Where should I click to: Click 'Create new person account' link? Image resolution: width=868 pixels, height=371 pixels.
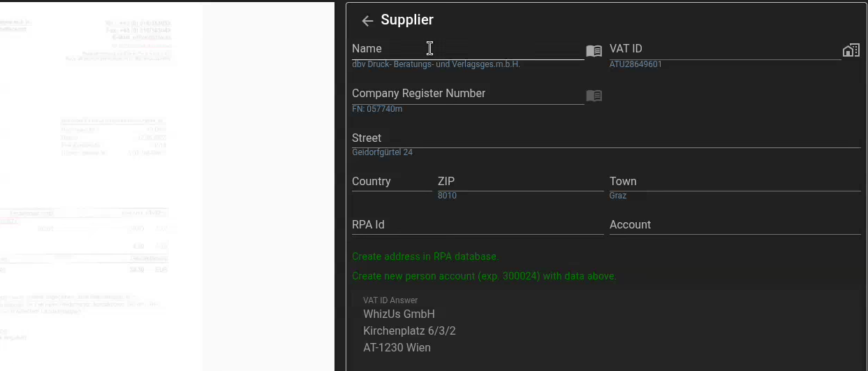point(484,276)
